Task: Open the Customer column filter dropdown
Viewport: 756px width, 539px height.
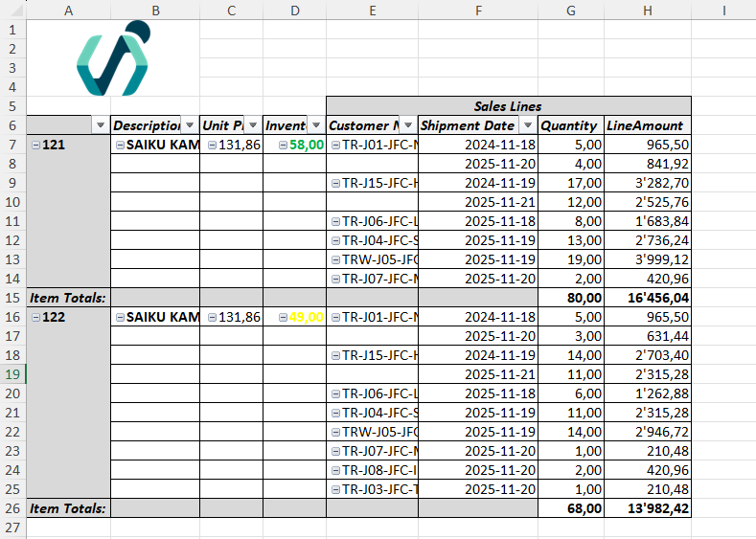Action: click(407, 125)
